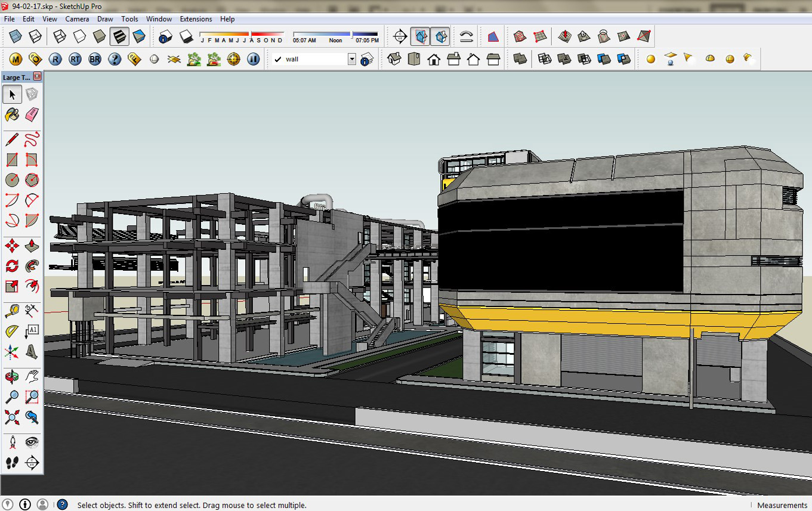812x511 pixels.
Task: Select the Look Around eye tool
Action: pos(32,442)
